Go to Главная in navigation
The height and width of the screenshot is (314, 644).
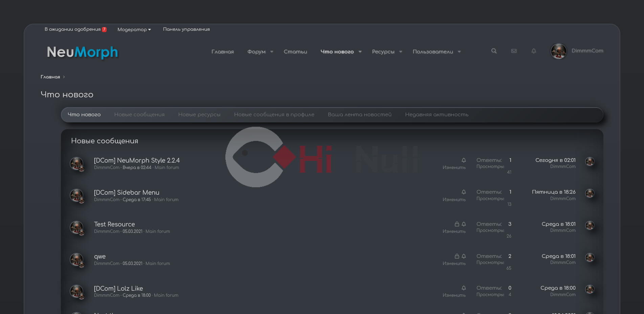[223, 52]
